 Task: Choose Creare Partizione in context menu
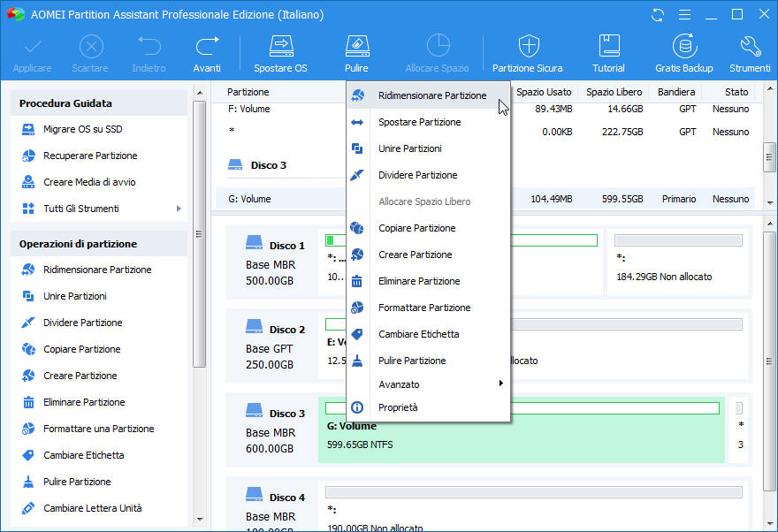coord(429,255)
